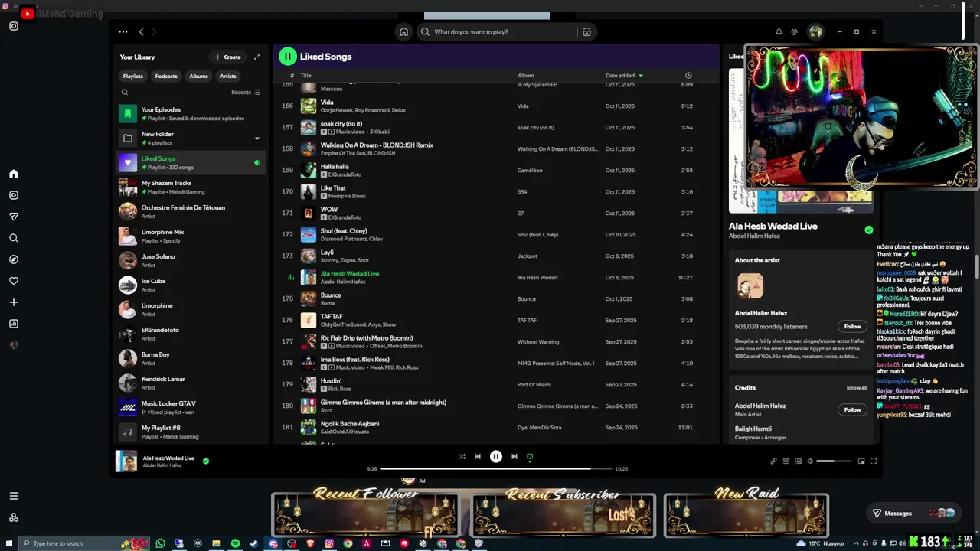Open File Explorer from the taskbar

pyautogui.click(x=217, y=543)
